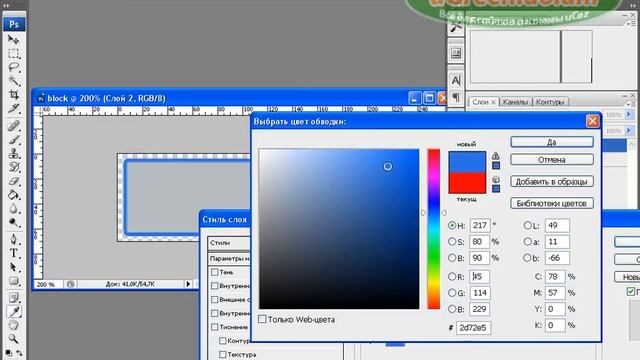Viewport: 640px width, 360px height.
Task: Select the Move tool
Action: pyautogui.click(x=13, y=40)
